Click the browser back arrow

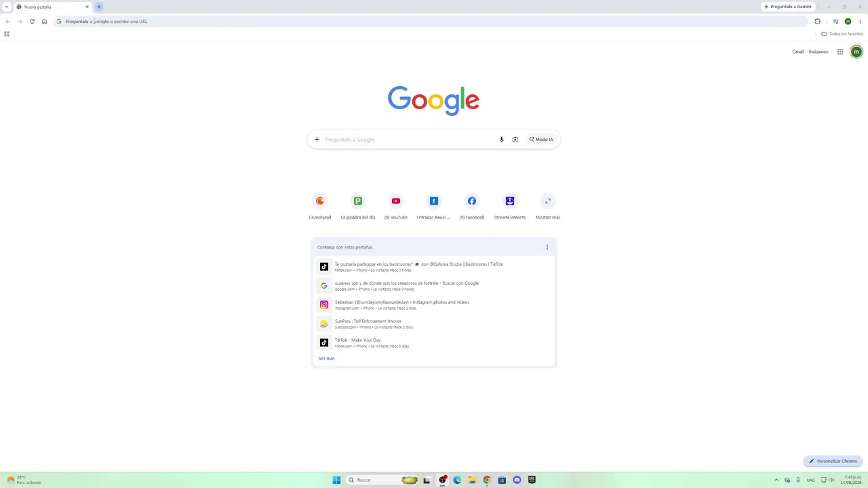click(7, 21)
